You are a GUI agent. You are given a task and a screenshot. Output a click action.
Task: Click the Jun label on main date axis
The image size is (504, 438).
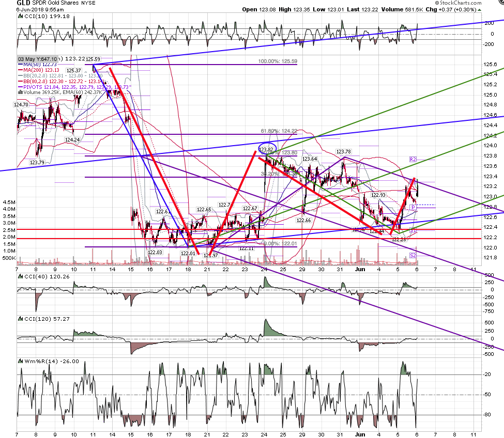click(x=360, y=270)
